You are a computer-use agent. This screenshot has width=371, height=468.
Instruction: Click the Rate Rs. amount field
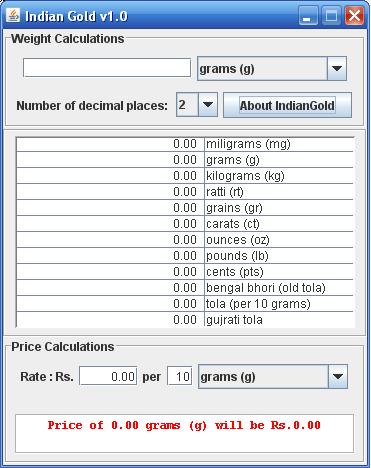[108, 376]
